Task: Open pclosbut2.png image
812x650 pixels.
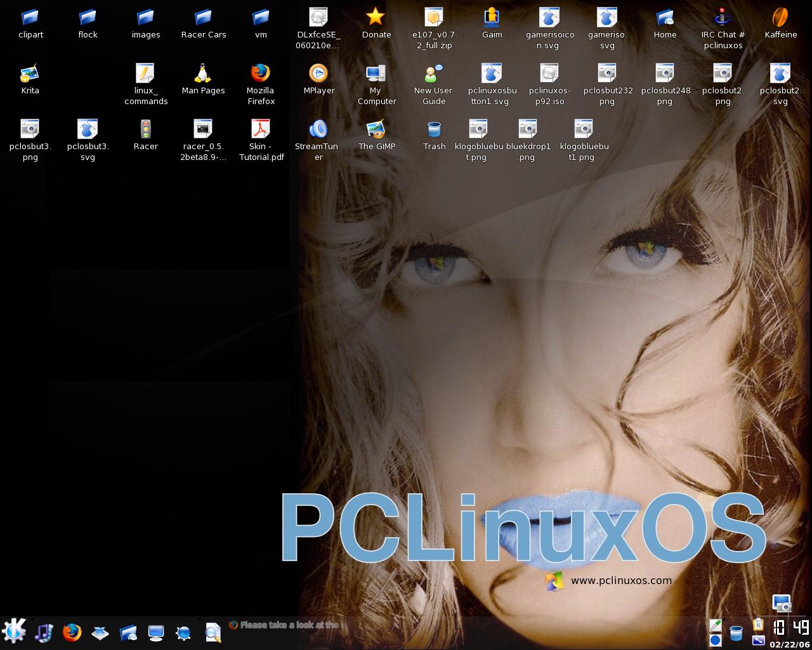Action: click(723, 74)
